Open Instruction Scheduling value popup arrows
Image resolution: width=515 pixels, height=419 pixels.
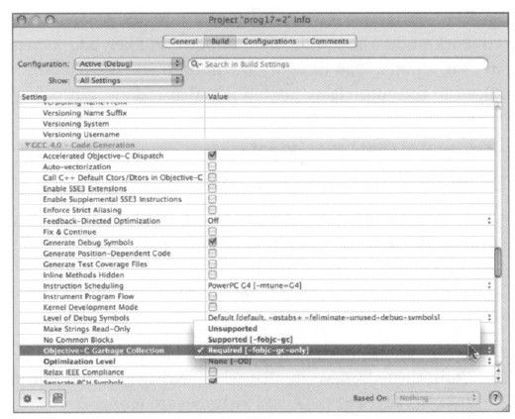tap(489, 285)
